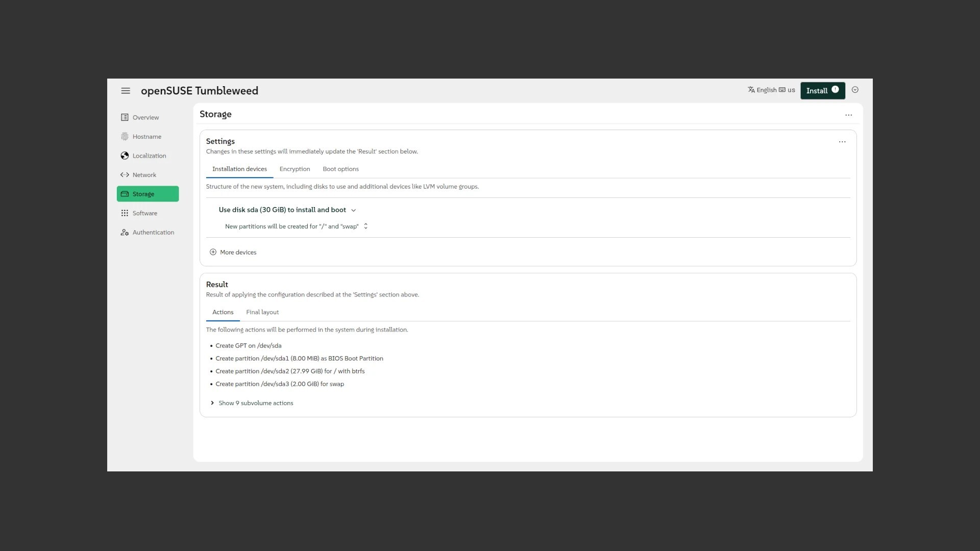Click the More devices plus icon

pos(213,252)
